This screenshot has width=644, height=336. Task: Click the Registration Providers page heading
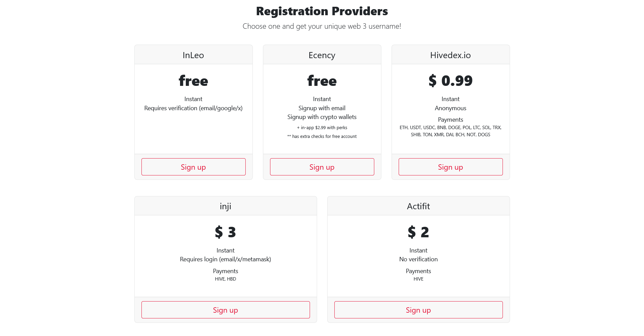(322, 11)
